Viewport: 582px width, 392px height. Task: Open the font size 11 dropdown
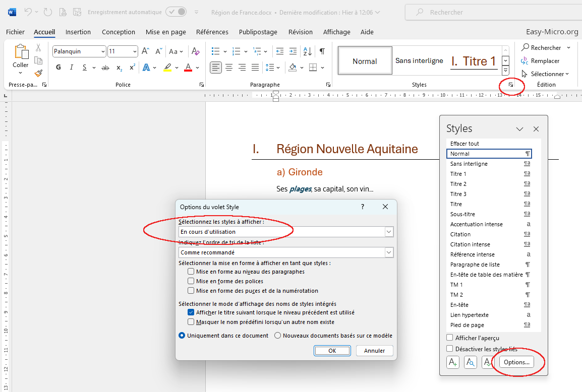pos(135,51)
